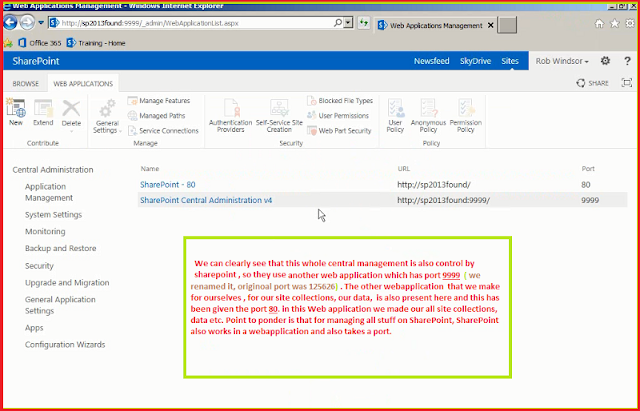This screenshot has width=640, height=411.
Task: Open Anonymous Policy
Action: pyautogui.click(x=429, y=116)
